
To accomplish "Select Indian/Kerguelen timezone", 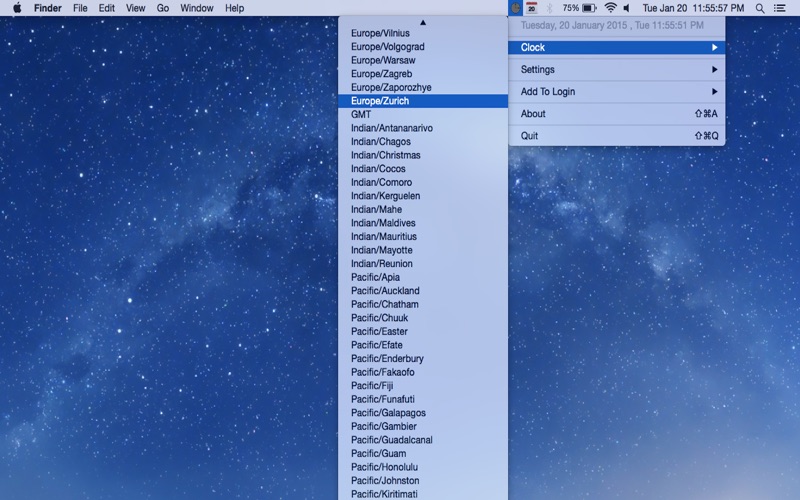I will (x=423, y=196).
